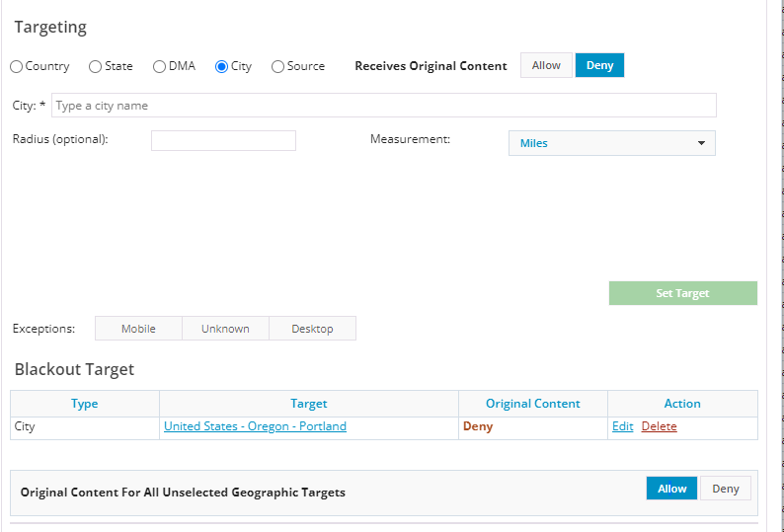Open the United States - Oregon - Portland link
784x532 pixels.
pyautogui.click(x=255, y=426)
